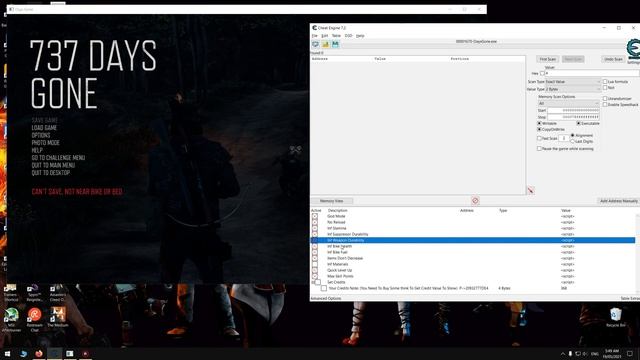Screen dimensions: 640x360
Task: Toggle God Mode cheat checkbox
Action: [x=315, y=216]
